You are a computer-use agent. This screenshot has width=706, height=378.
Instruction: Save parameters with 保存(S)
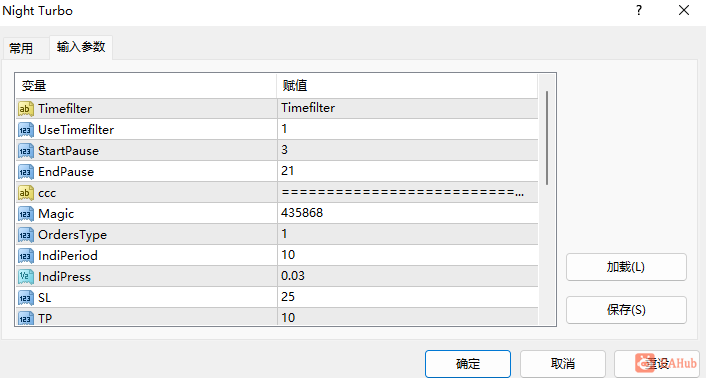(x=626, y=310)
